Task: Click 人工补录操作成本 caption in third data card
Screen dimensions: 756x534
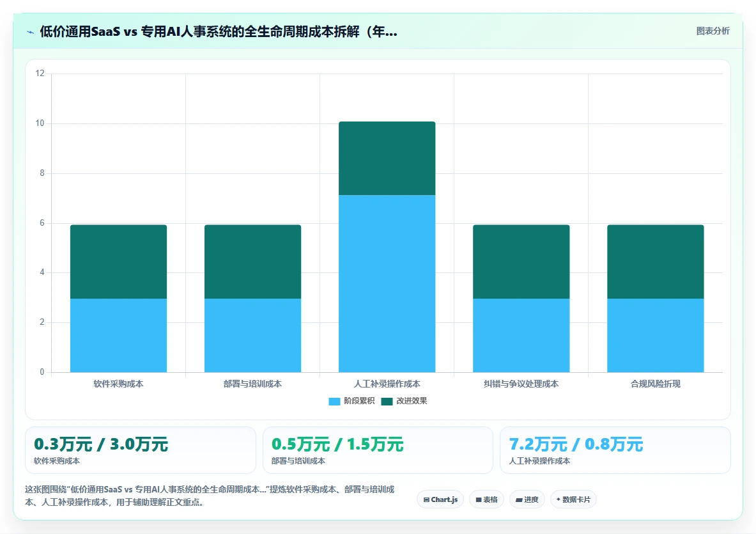Action: [539, 460]
